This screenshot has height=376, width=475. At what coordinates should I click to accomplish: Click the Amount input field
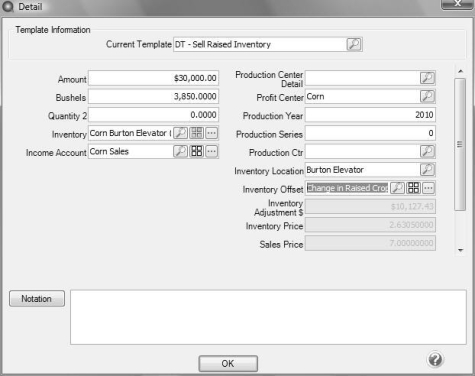coord(153,78)
